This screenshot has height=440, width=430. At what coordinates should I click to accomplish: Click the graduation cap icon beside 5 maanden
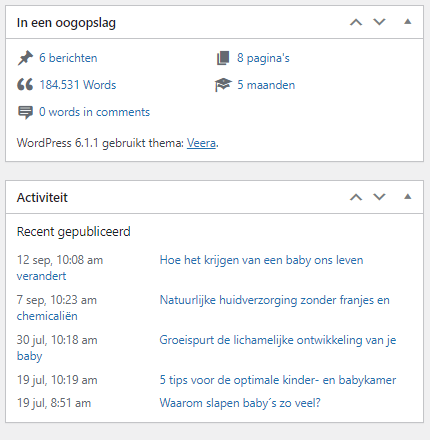223,85
